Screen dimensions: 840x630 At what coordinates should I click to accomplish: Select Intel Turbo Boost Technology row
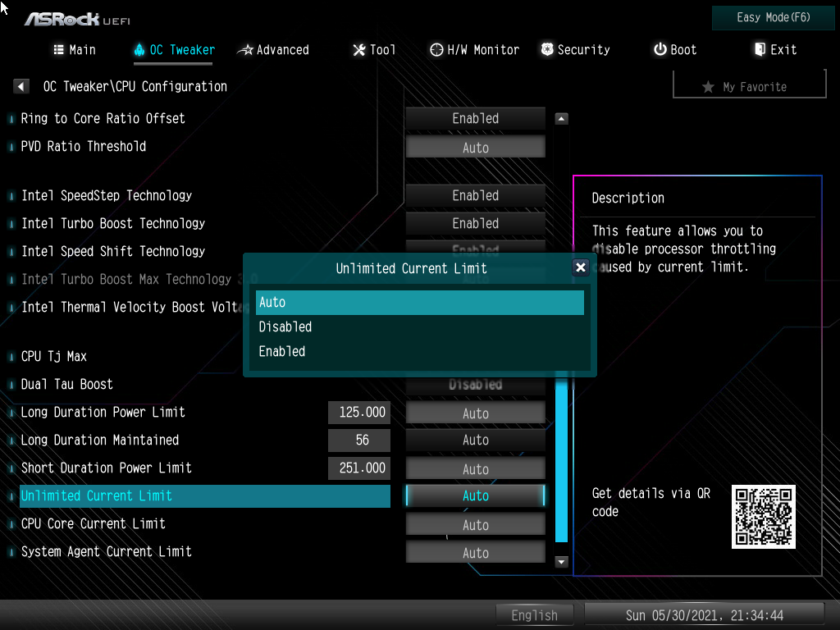click(x=205, y=223)
